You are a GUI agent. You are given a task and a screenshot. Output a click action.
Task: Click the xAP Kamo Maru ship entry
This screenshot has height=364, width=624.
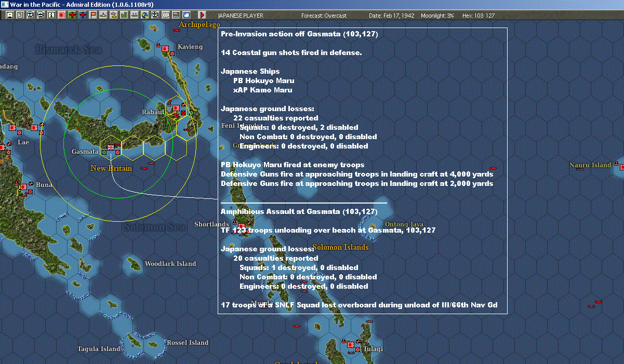tap(262, 90)
